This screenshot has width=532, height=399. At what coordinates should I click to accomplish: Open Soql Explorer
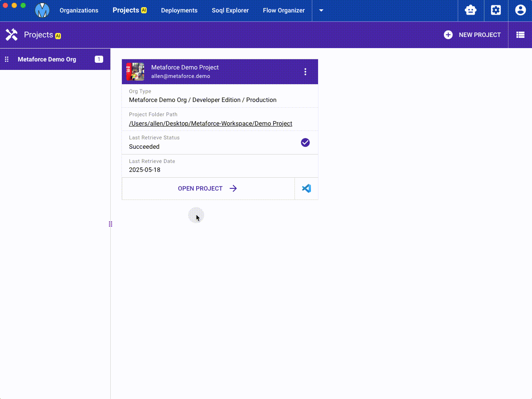[230, 11]
